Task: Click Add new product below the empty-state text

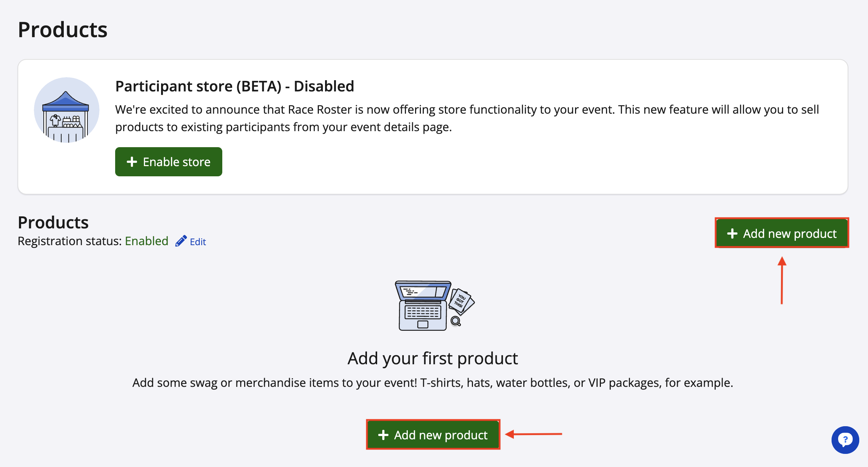Action: click(433, 435)
